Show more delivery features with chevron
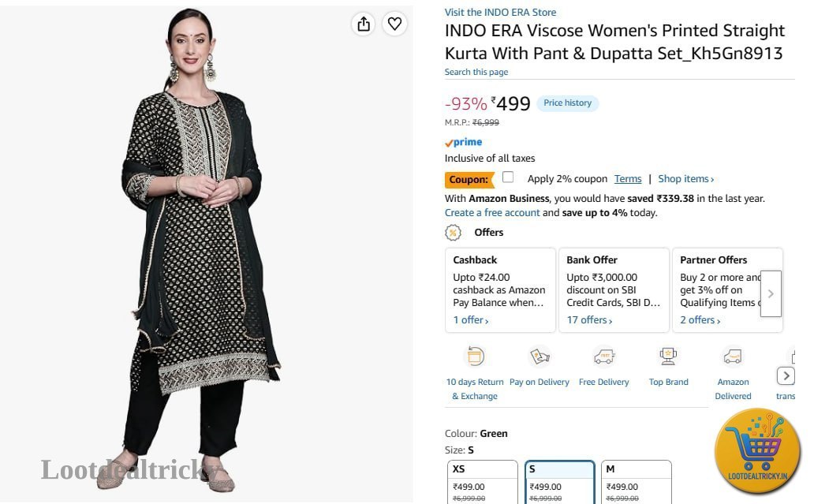 (x=786, y=375)
